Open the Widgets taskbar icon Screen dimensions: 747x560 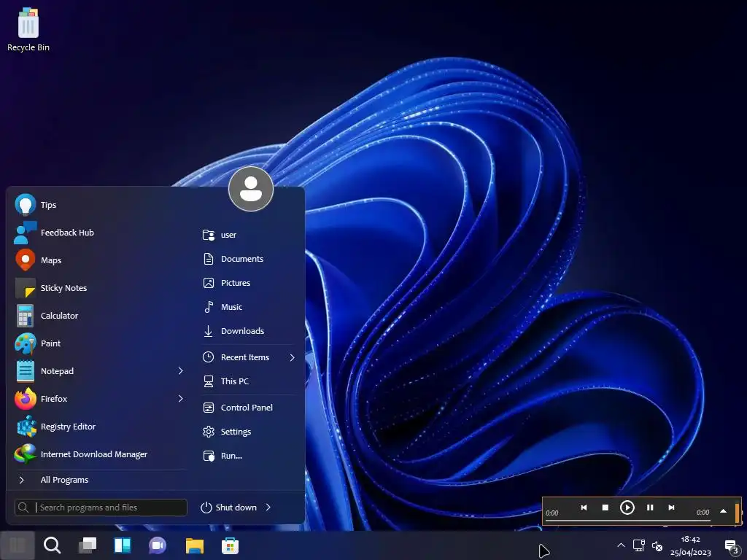pos(123,545)
